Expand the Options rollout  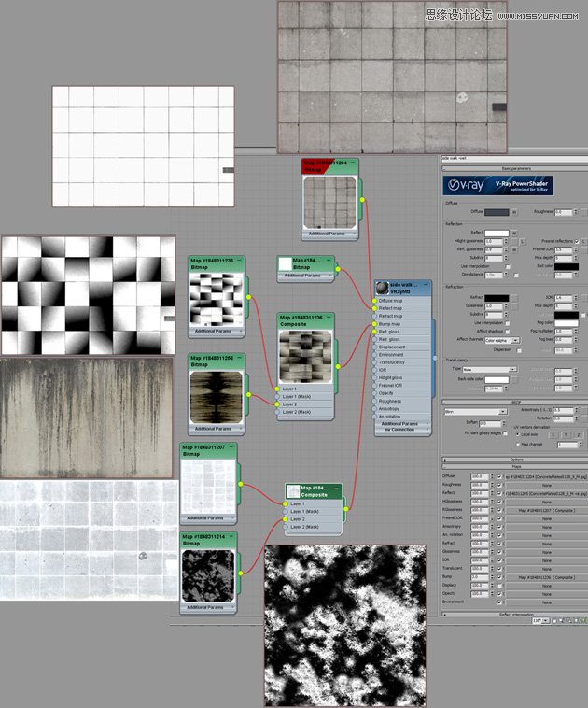click(514, 460)
